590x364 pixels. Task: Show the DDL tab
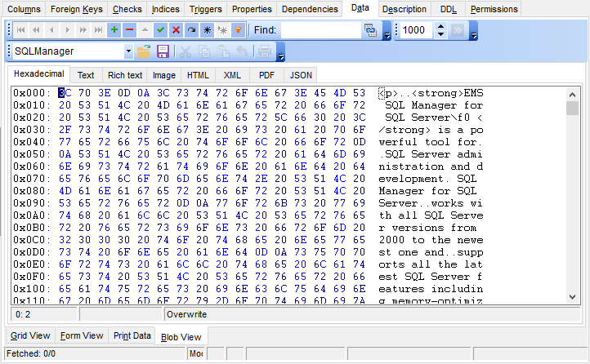tap(448, 9)
